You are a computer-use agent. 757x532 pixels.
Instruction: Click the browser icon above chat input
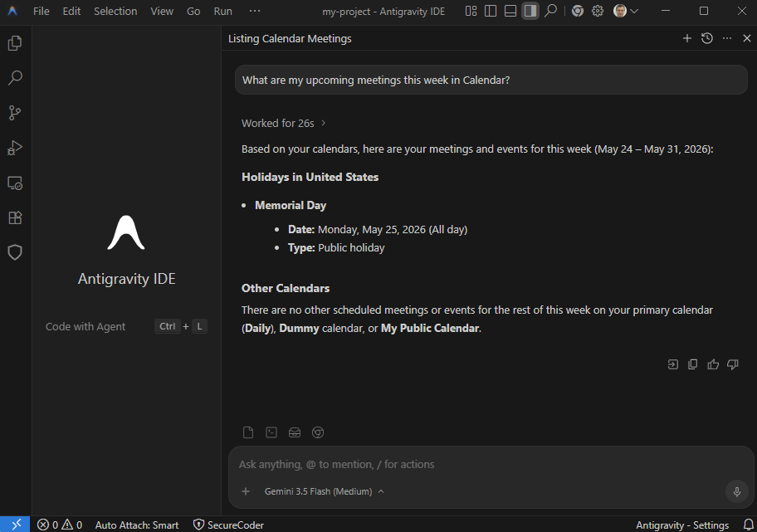(x=318, y=432)
